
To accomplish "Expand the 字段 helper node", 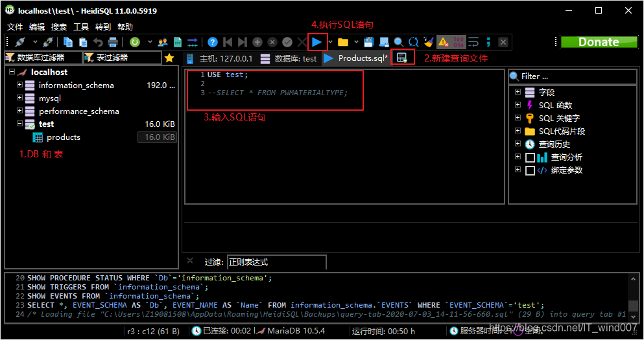I will pyautogui.click(x=518, y=92).
